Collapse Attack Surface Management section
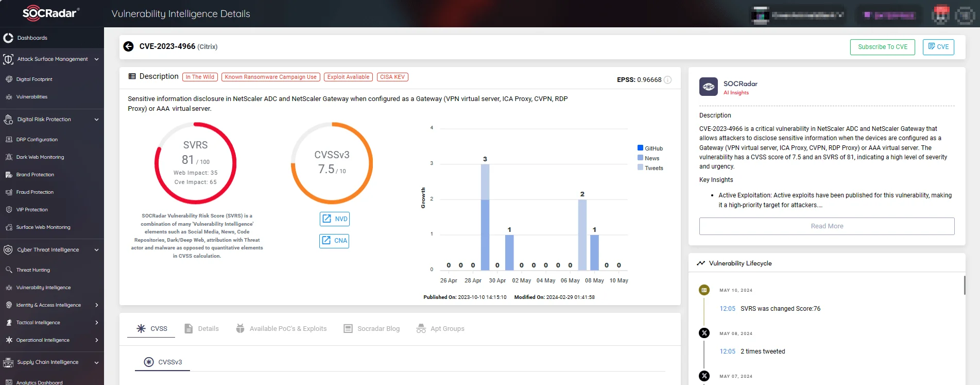Viewport: 980px width, 385px height. (96, 59)
